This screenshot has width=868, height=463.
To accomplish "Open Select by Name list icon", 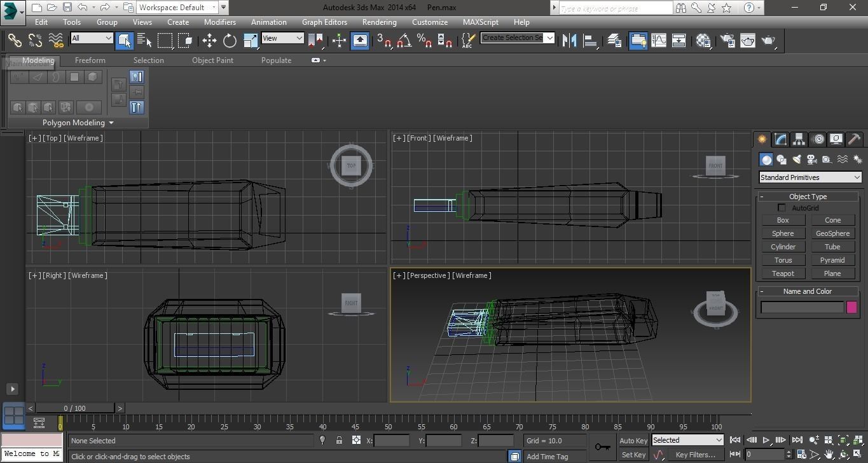I will pos(145,40).
